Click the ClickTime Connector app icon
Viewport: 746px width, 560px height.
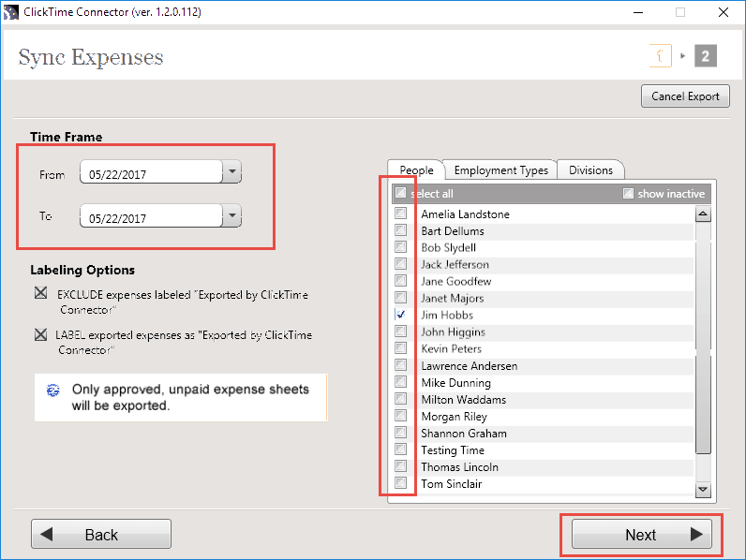(x=10, y=12)
